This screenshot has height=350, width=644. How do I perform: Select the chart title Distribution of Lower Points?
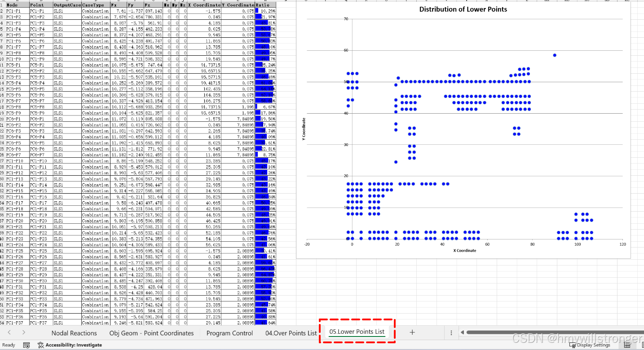click(x=463, y=9)
